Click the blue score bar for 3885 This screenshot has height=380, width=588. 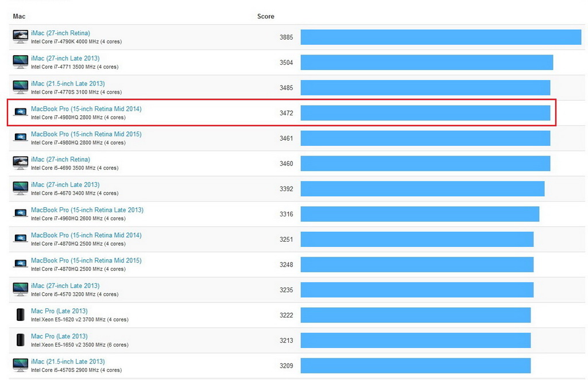[x=441, y=37]
